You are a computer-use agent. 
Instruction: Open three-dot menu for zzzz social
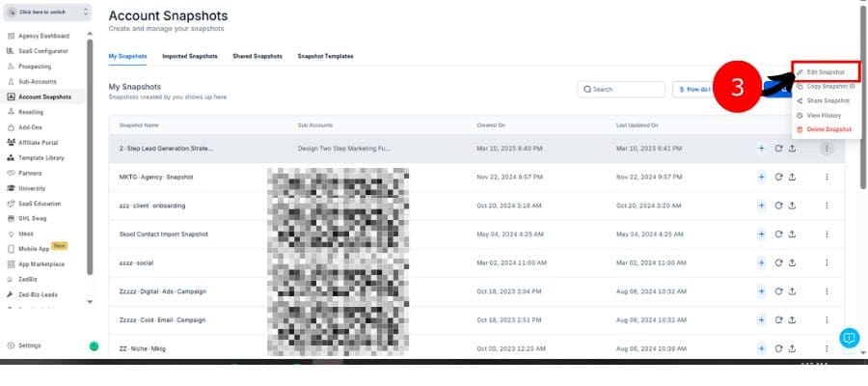(827, 262)
